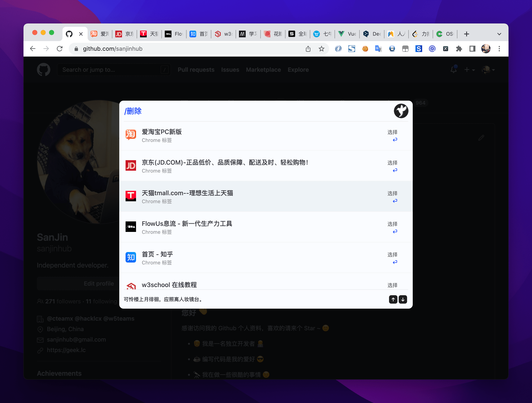This screenshot has height=403, width=532.
Task: Open Chrome's three-dot menu
Action: click(x=499, y=49)
